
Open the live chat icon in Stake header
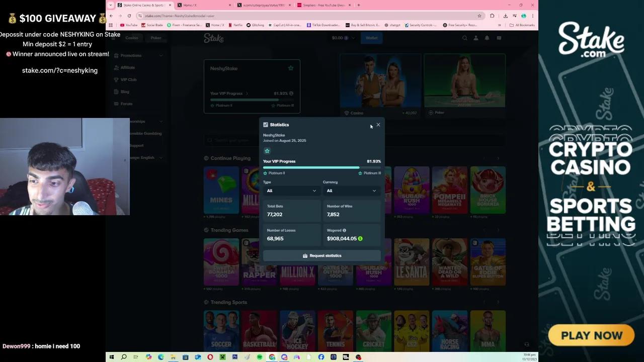[499, 38]
